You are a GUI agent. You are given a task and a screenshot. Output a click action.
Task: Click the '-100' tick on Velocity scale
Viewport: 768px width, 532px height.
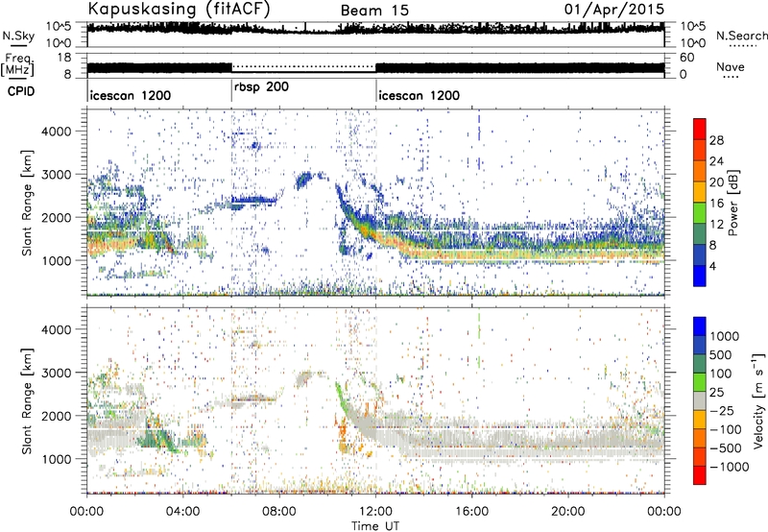[726, 429]
